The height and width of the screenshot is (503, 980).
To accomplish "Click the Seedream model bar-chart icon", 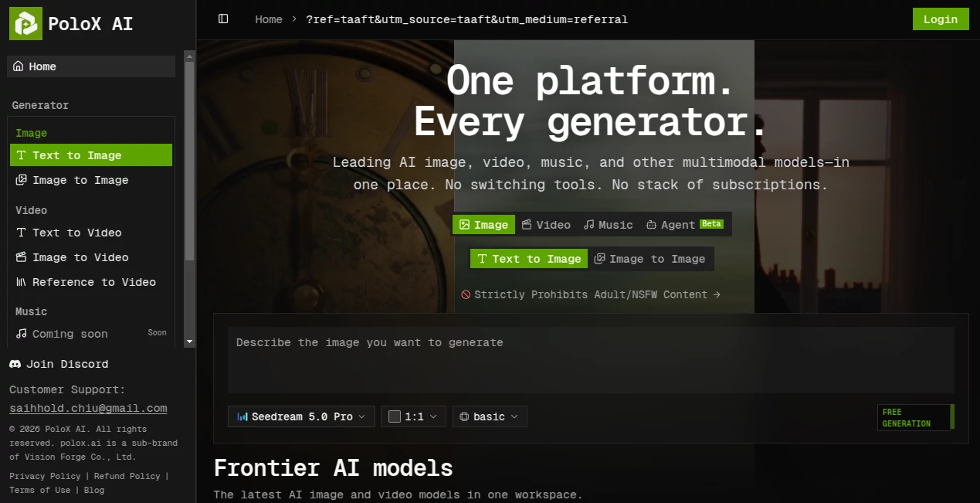I will coord(242,416).
